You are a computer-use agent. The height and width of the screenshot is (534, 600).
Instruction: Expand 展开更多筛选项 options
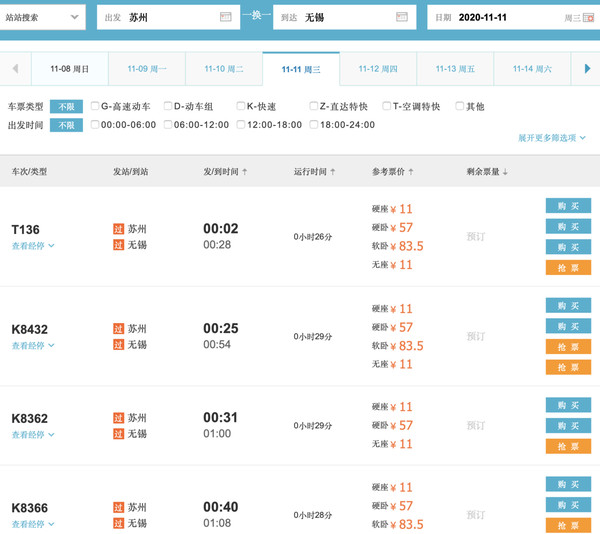pyautogui.click(x=551, y=138)
